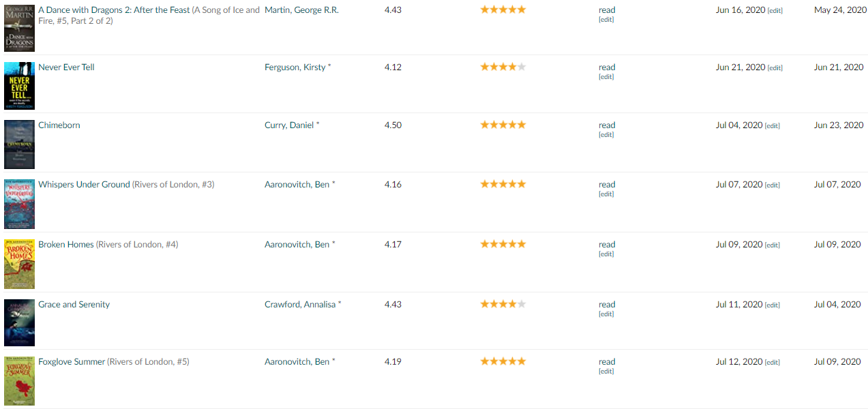Open the Never Ever Tell book cover

tap(19, 86)
